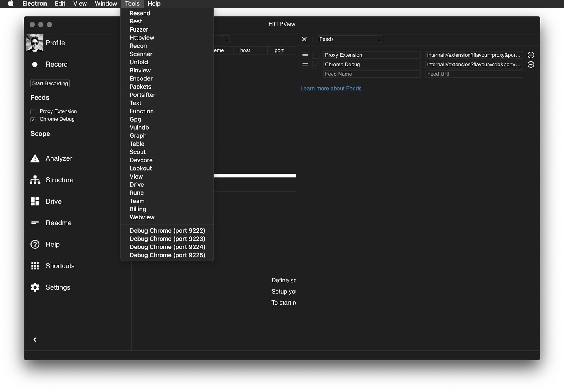The height and width of the screenshot is (392, 564).
Task: Open the Analyzer warning triangle icon
Action: pyautogui.click(x=35, y=158)
